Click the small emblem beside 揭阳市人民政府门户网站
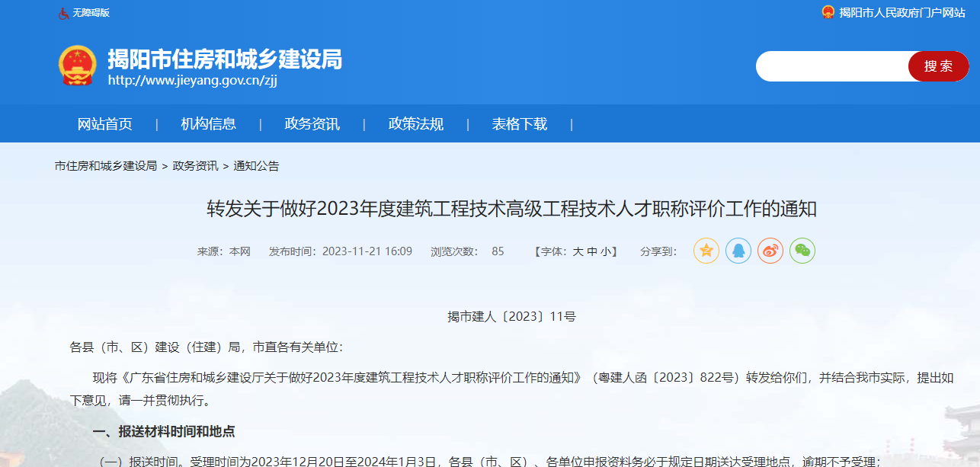The height and width of the screenshot is (467, 980). [x=828, y=12]
